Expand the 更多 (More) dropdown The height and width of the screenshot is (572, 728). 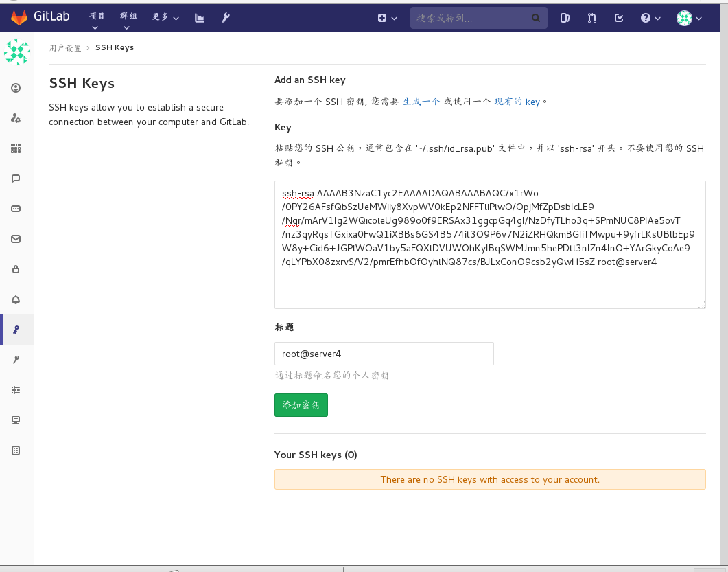tap(165, 18)
